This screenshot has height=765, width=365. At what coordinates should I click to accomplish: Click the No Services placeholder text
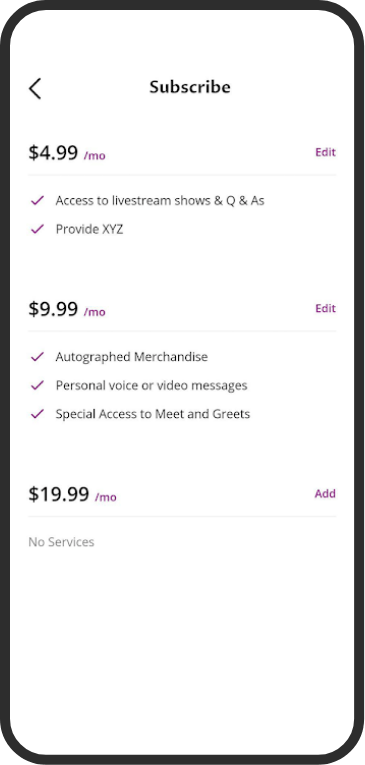coord(61,542)
